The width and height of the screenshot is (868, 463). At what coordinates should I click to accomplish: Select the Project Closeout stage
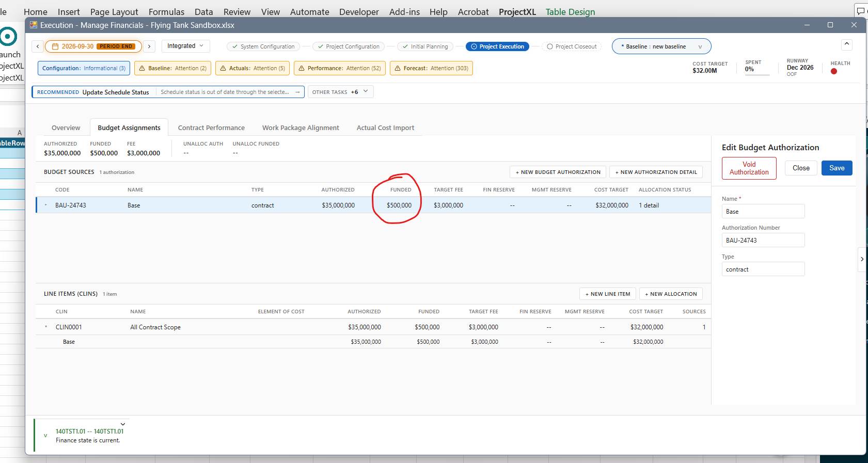point(572,46)
